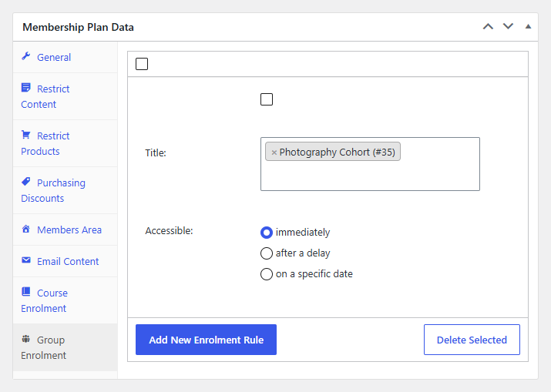The height and width of the screenshot is (392, 551).
Task: Focus the Title group search field
Action: 370,164
